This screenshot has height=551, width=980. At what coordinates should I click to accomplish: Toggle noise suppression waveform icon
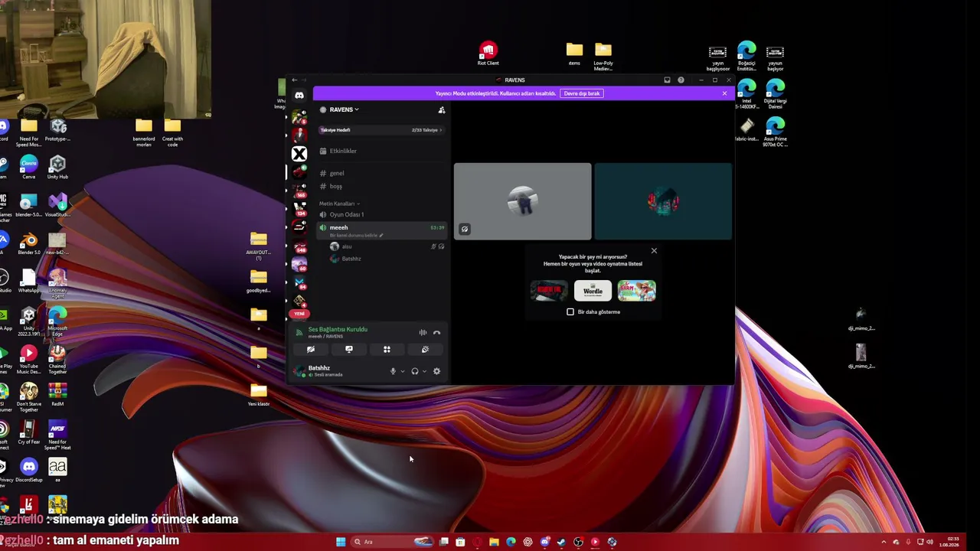click(423, 333)
